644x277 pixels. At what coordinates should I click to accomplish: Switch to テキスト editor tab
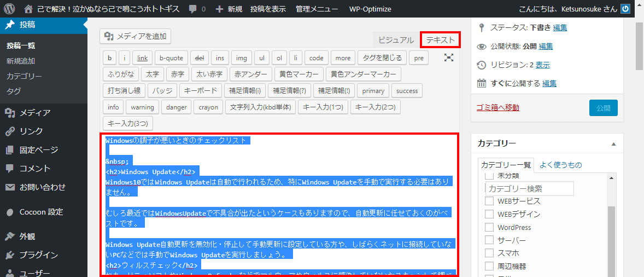coord(440,40)
